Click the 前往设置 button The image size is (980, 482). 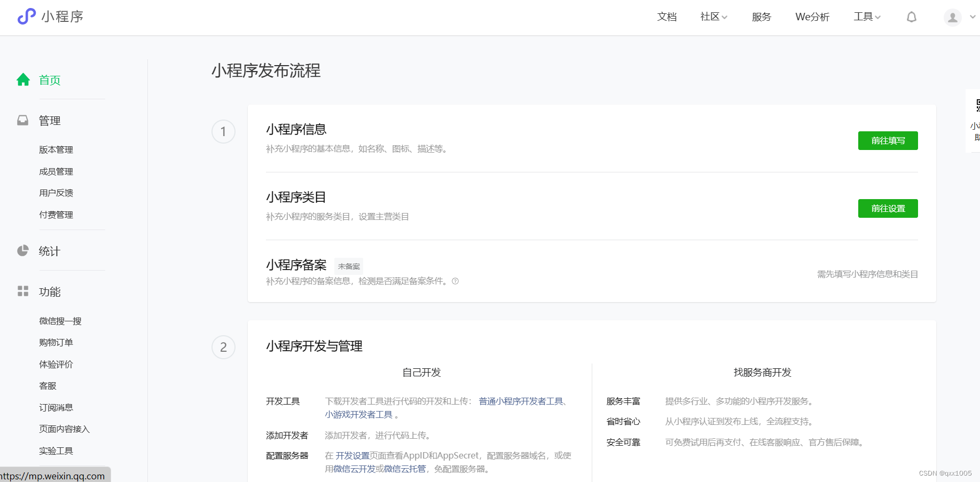(888, 208)
